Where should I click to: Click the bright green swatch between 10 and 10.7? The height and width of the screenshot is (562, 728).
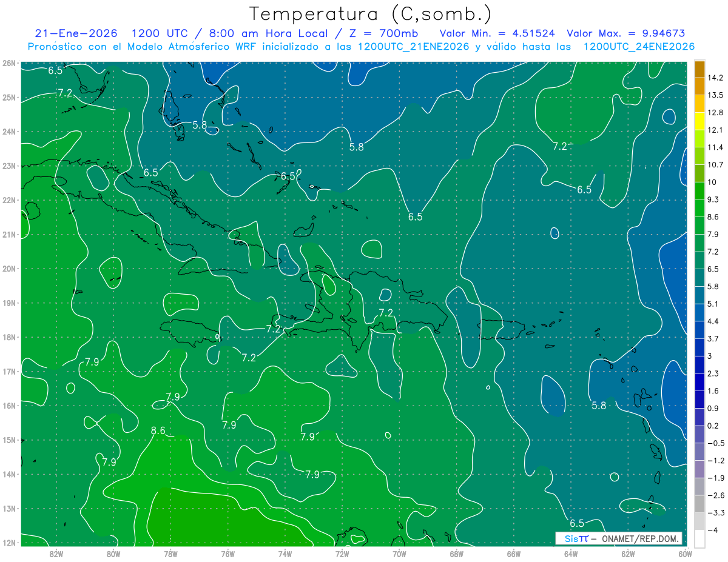pos(699,173)
